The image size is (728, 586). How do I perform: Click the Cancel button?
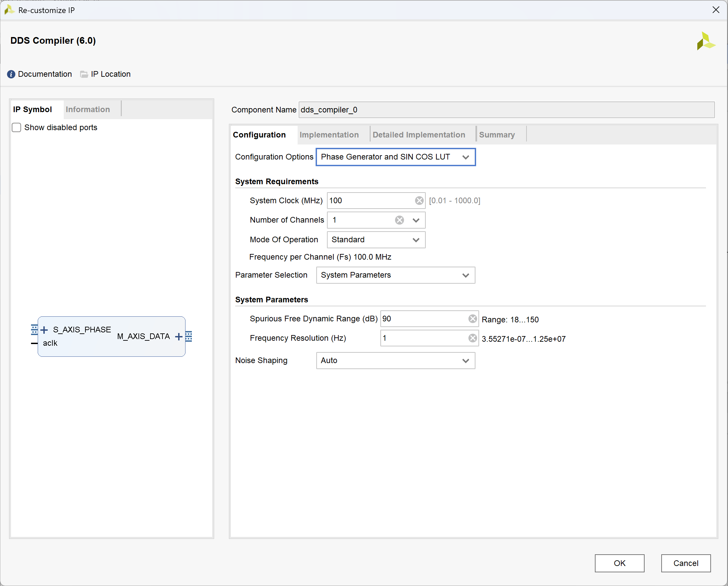[x=686, y=563]
